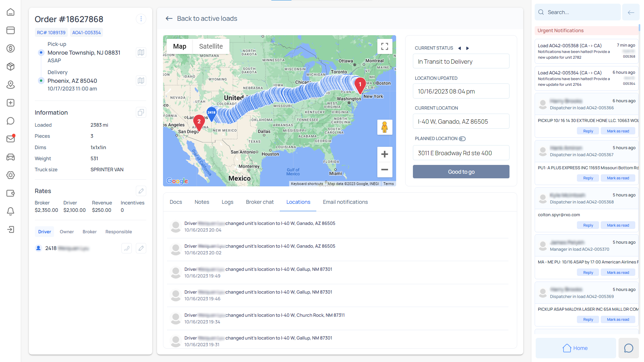Check the mail inbox icon with red notification dot

(x=11, y=138)
